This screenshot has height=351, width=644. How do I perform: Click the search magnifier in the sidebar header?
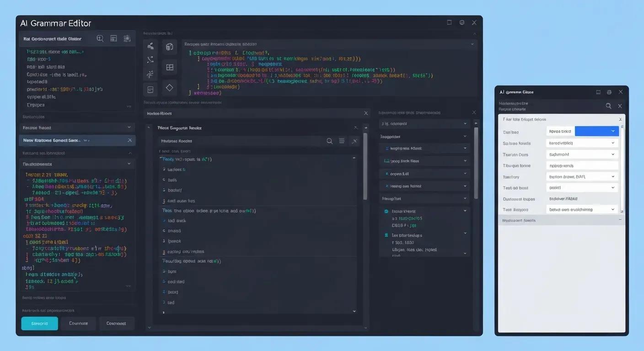point(100,38)
